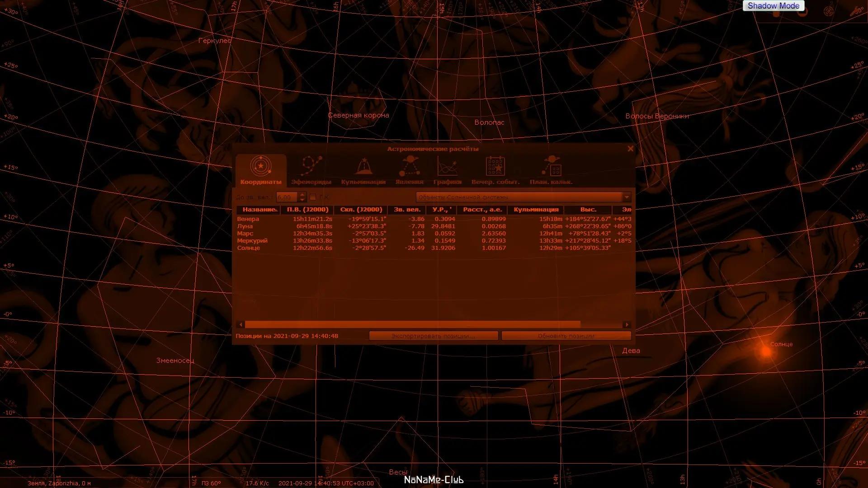Select the Венера row in the table
Screen dimensions: 868x488
click(x=248, y=219)
